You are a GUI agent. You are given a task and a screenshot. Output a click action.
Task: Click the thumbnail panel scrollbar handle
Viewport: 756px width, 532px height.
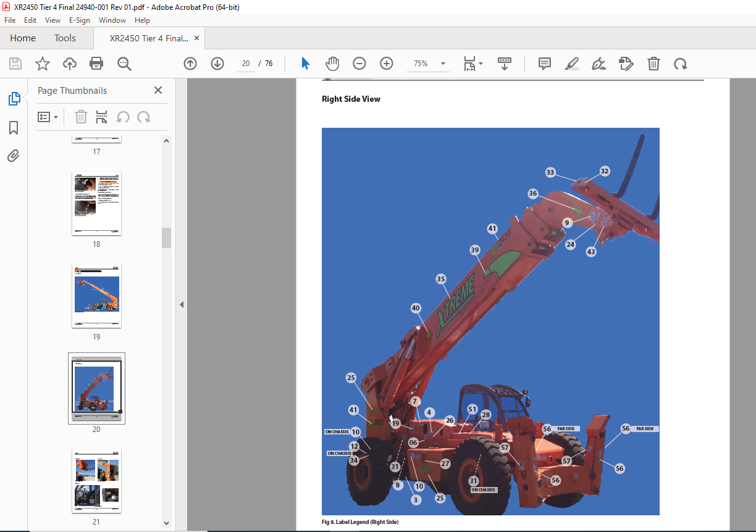pyautogui.click(x=166, y=238)
